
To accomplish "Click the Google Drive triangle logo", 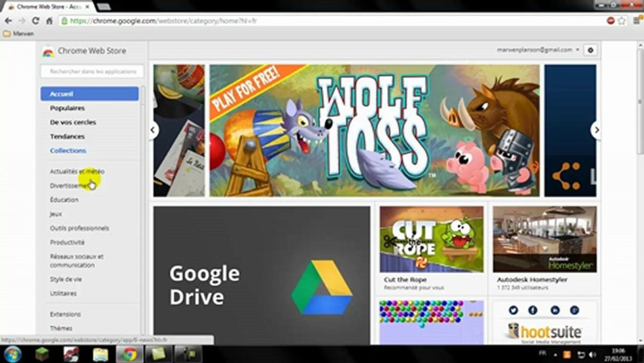I will 322,287.
